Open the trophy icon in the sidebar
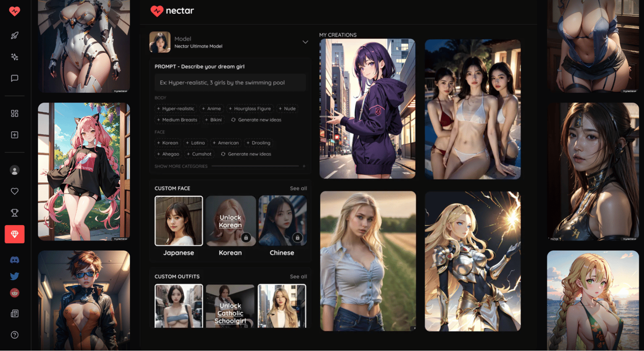This screenshot has height=351, width=644. pyautogui.click(x=15, y=213)
